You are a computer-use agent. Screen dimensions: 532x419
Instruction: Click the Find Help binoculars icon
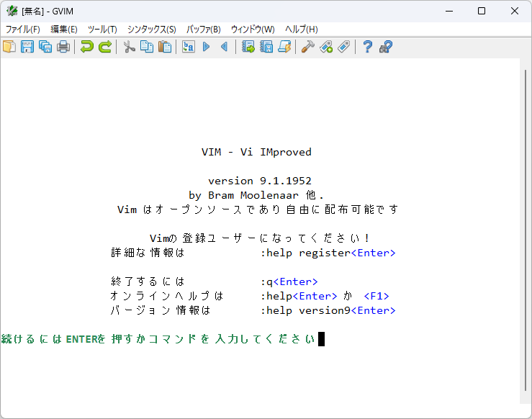click(386, 47)
